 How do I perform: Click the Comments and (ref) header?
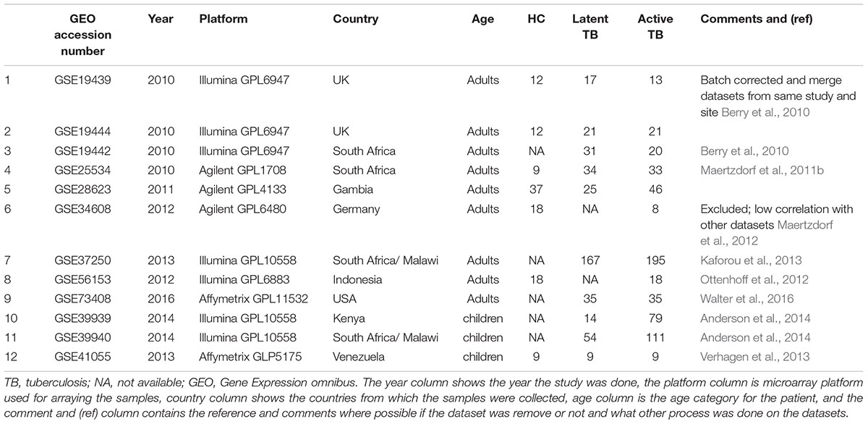tap(757, 20)
